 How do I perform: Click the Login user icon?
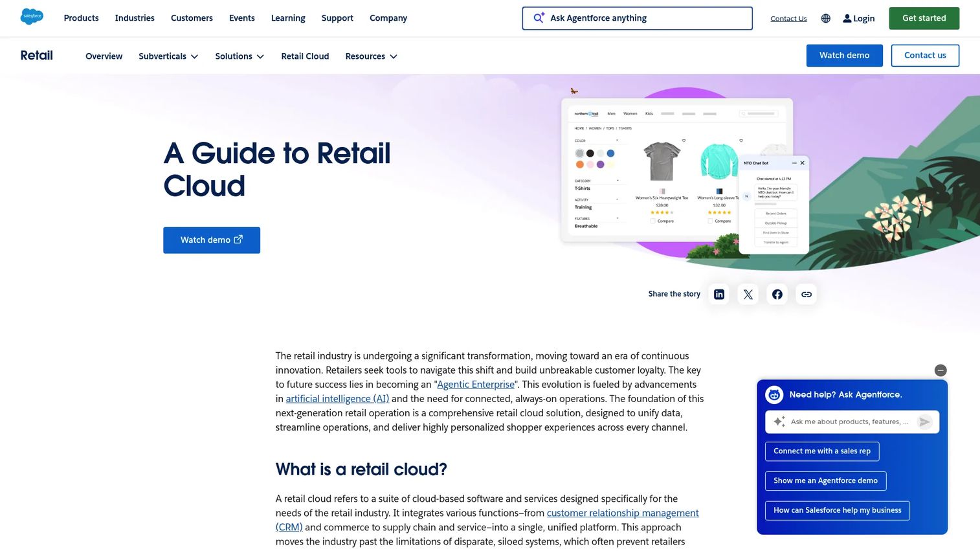[847, 19]
